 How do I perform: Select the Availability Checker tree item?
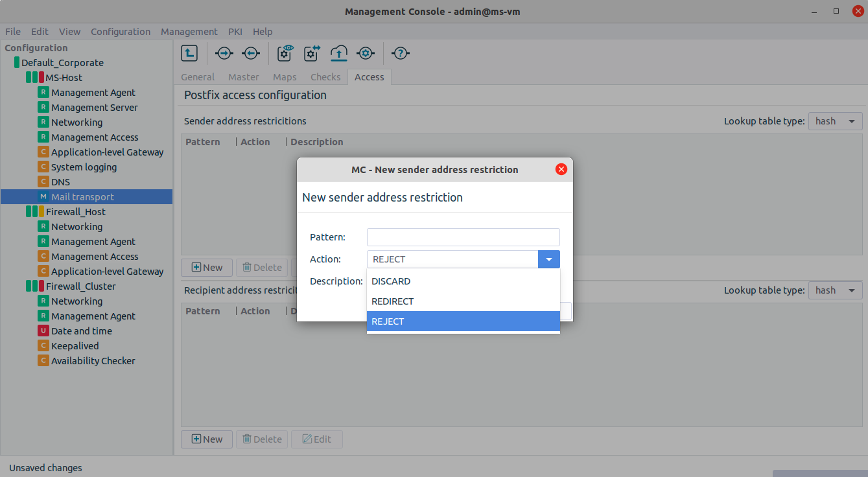(93, 361)
